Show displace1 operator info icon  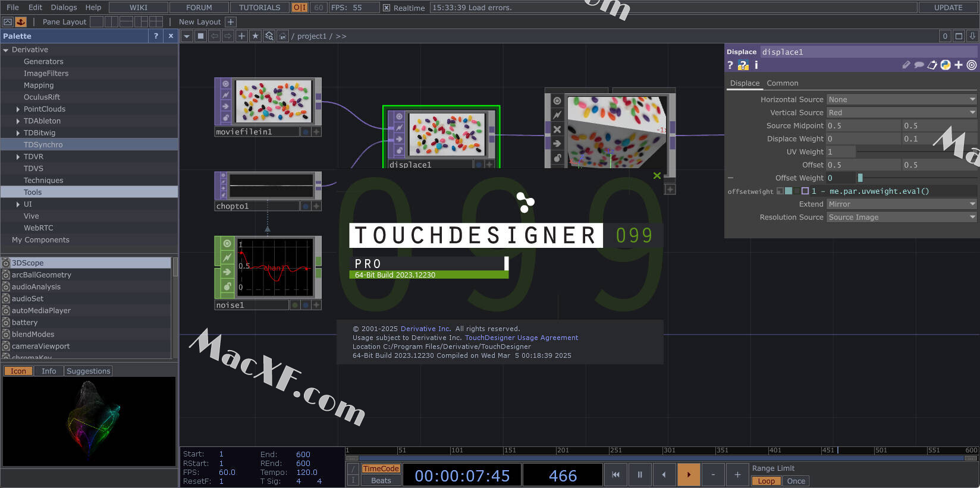pos(756,65)
